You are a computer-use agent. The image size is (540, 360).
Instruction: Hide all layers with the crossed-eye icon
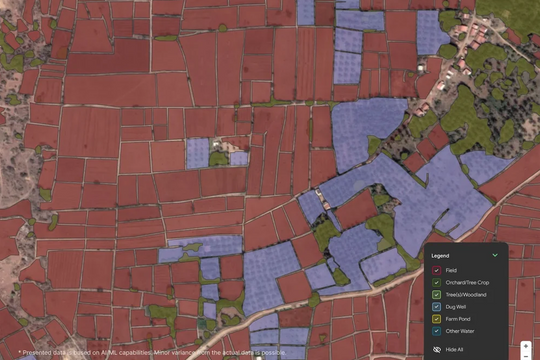437,350
